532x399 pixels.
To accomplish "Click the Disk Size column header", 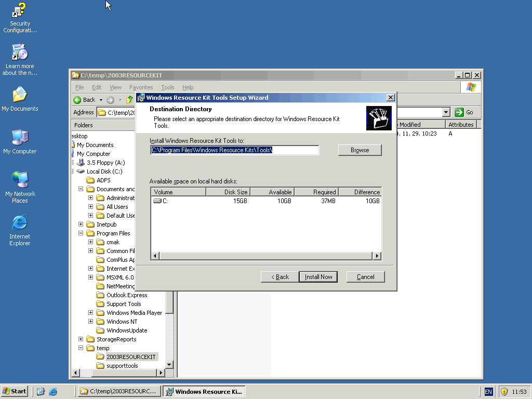I will (228, 192).
